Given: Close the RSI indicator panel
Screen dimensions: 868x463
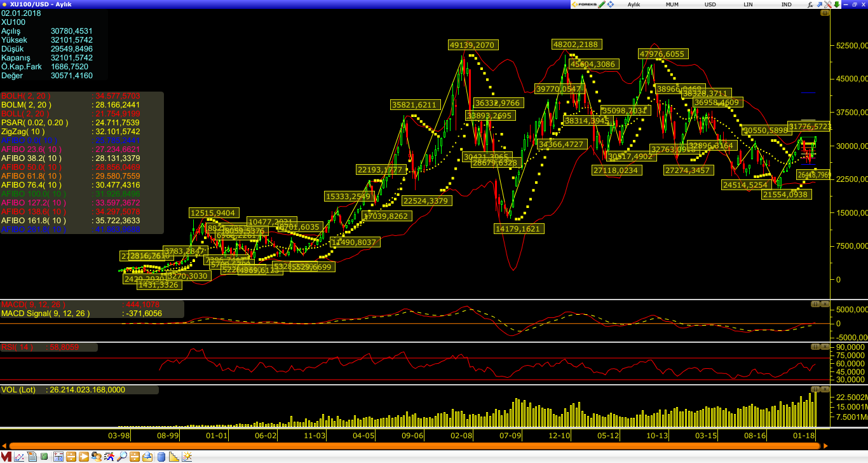Looking at the screenshot, I should [824, 347].
